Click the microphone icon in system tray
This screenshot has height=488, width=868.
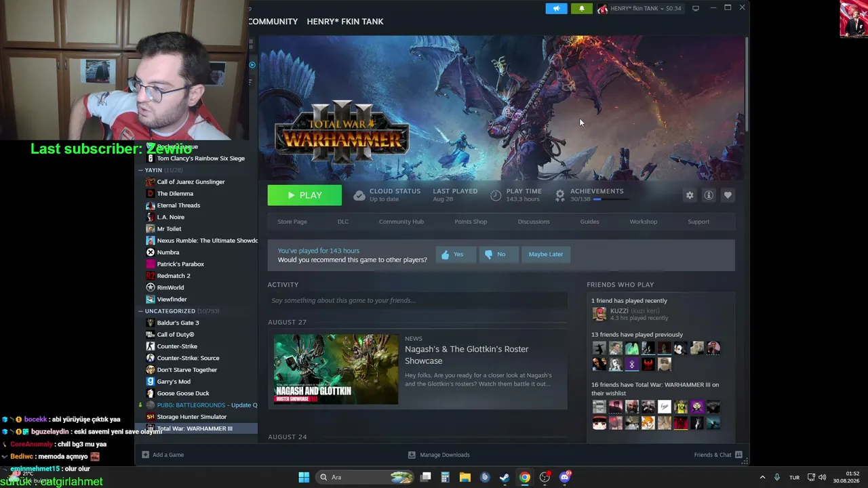coord(777,477)
